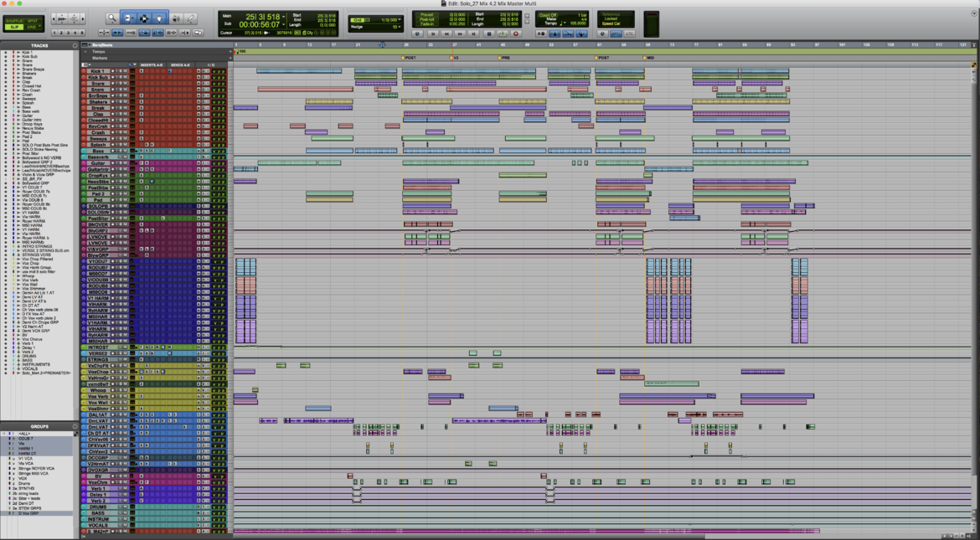This screenshot has width=980, height=540.
Task: Click the LTC generator button
Action: [x=630, y=33]
